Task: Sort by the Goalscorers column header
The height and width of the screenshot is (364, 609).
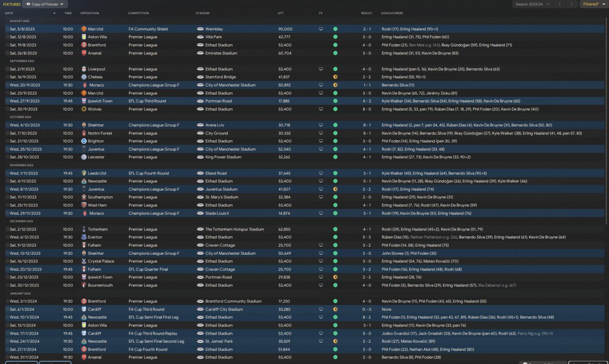Action: coord(392,13)
